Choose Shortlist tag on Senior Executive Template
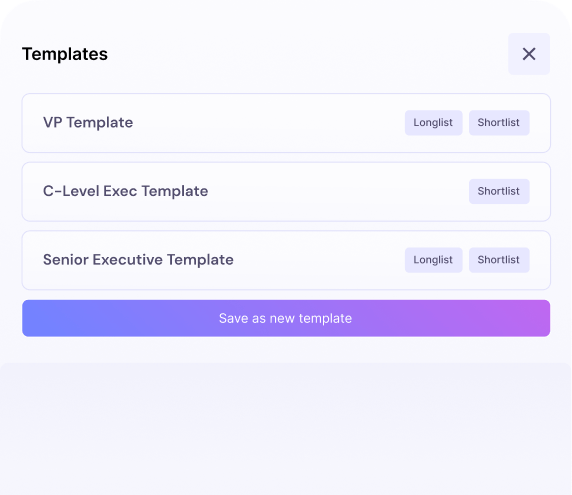The width and height of the screenshot is (572, 495). pyautogui.click(x=499, y=260)
